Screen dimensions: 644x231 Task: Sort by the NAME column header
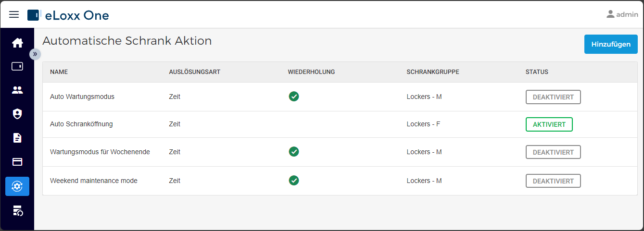59,72
